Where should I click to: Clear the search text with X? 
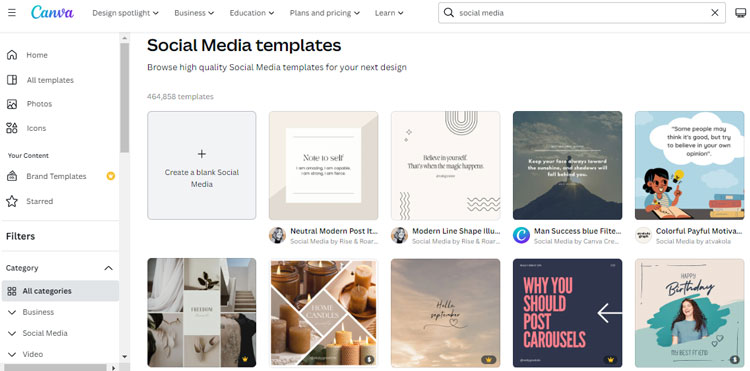(x=715, y=13)
